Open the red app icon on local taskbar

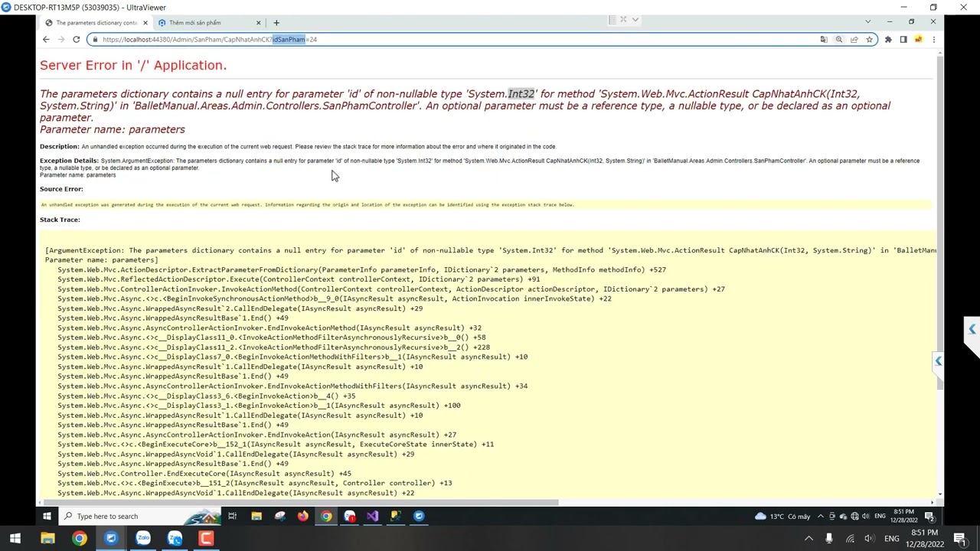[x=206, y=539]
